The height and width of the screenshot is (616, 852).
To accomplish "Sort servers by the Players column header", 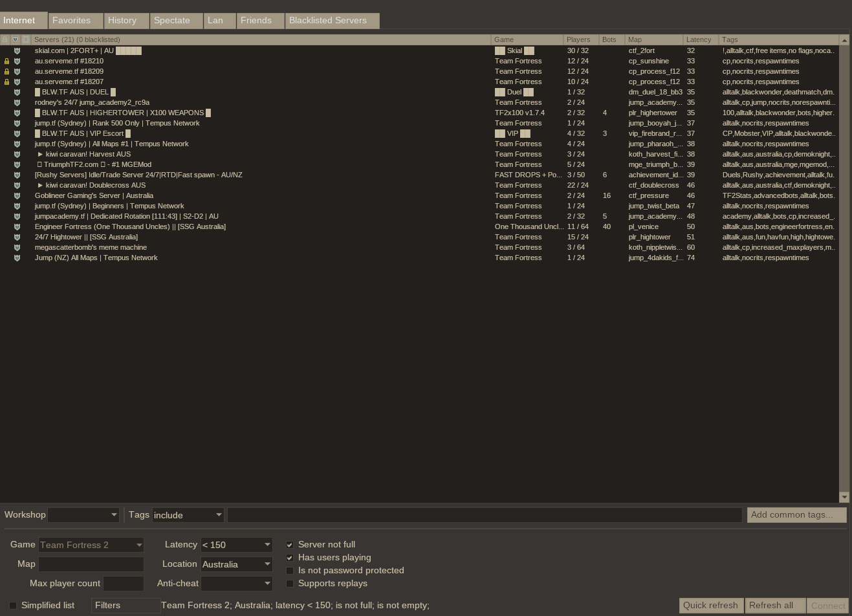I will 581,39.
